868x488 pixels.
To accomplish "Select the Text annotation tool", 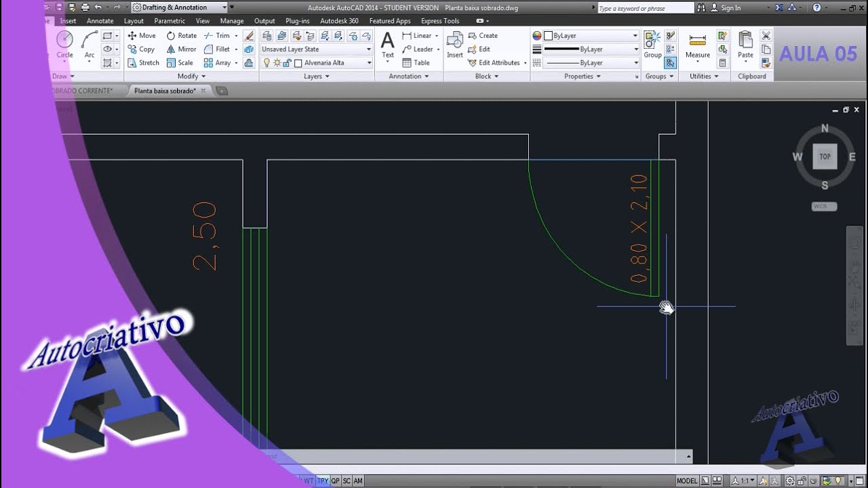I will click(387, 45).
